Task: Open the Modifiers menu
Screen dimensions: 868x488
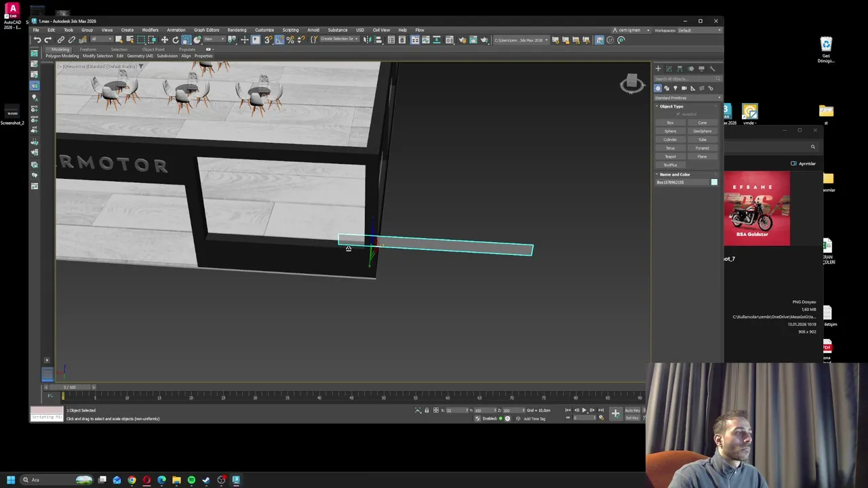Action: [150, 30]
